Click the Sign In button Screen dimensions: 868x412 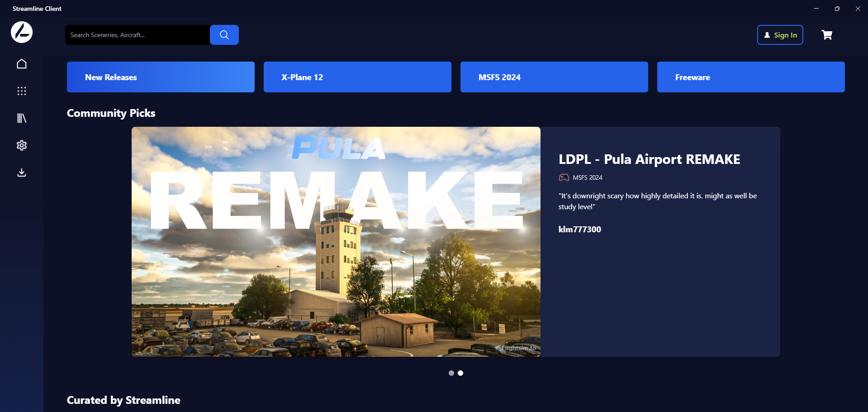780,35
